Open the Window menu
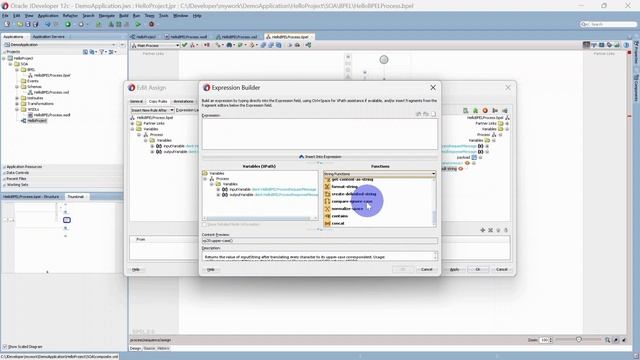The image size is (640, 360). coord(180,16)
